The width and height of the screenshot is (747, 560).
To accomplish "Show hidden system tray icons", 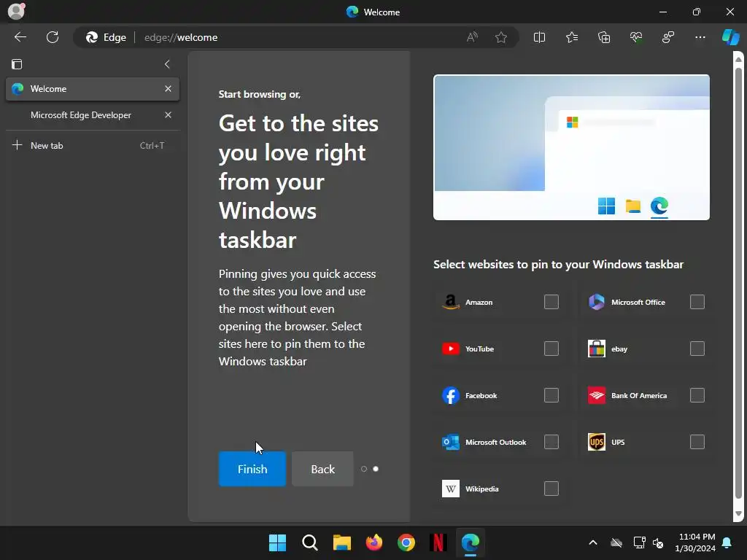I will [x=593, y=542].
